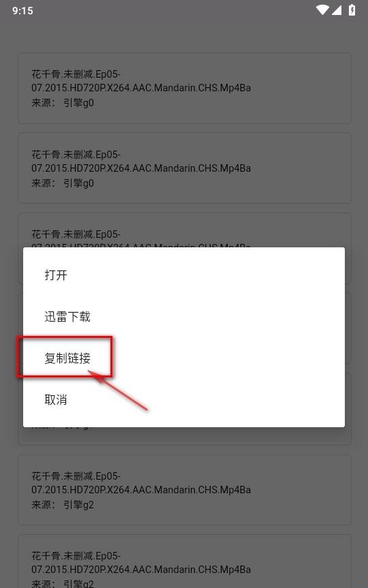Open the second 引擎g0 result card
The width and height of the screenshot is (368, 588).
[185, 168]
